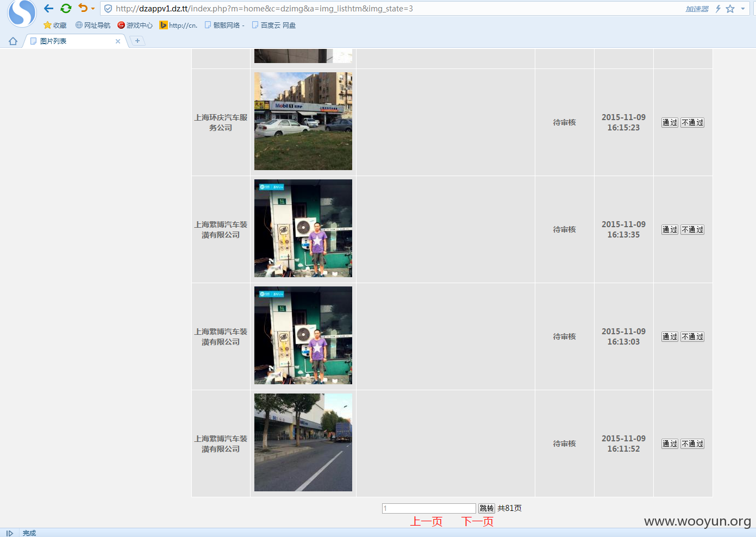Click the 完成 status bar text

29,533
